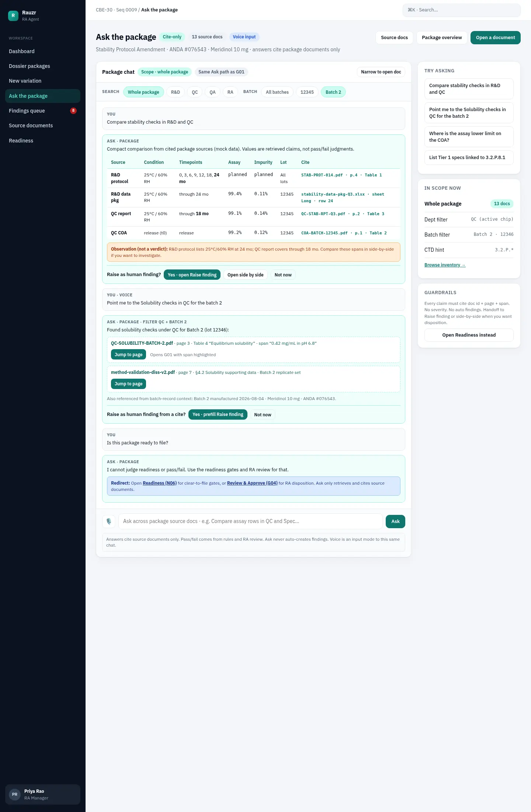Viewport: 531px width, 812px height.
Task: Toggle the RA department filter chip
Action: (230, 92)
